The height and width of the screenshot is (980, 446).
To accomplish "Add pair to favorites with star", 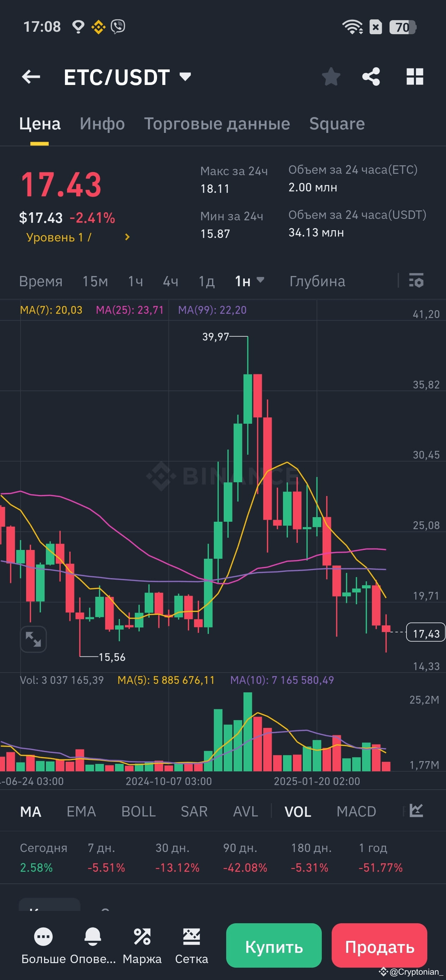I will pos(331,77).
